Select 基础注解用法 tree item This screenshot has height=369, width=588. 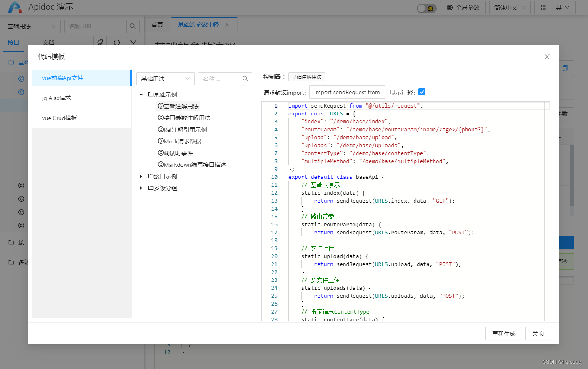178,106
